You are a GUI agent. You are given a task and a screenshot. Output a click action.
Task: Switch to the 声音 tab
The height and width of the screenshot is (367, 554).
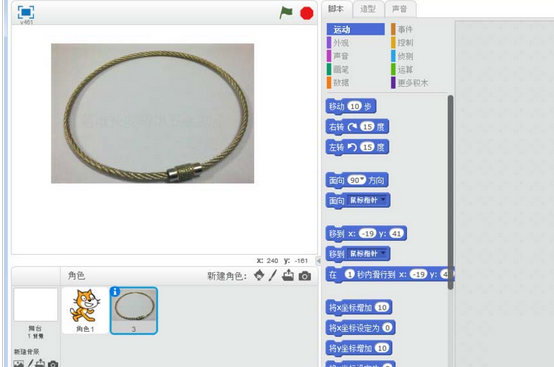[x=400, y=9]
